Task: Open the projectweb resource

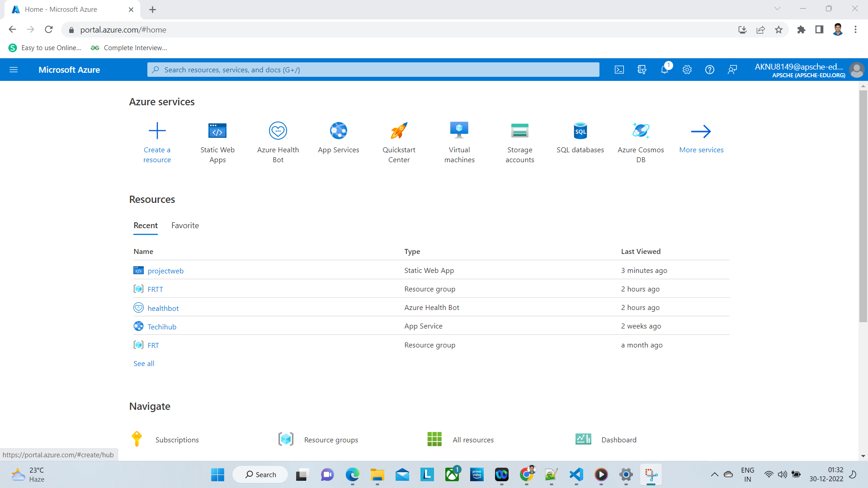Action: click(165, 271)
